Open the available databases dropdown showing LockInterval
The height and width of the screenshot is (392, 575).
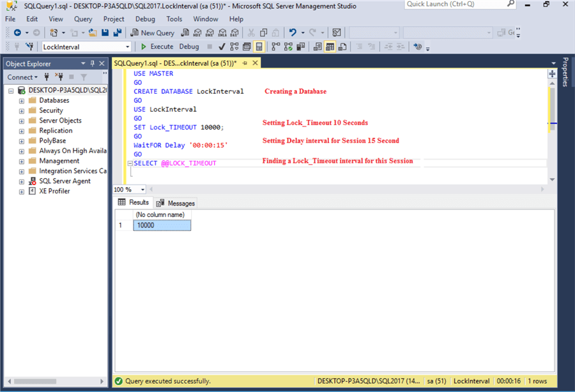pos(127,47)
